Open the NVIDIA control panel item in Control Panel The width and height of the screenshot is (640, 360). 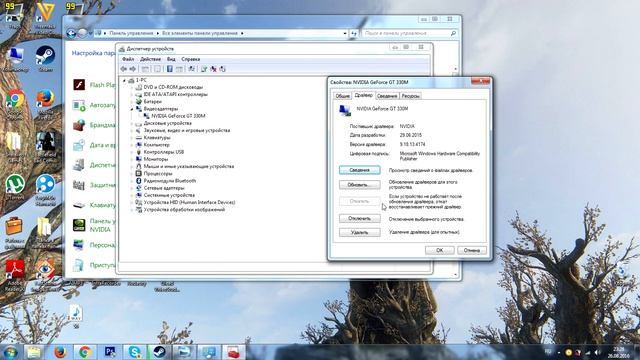tap(94, 225)
